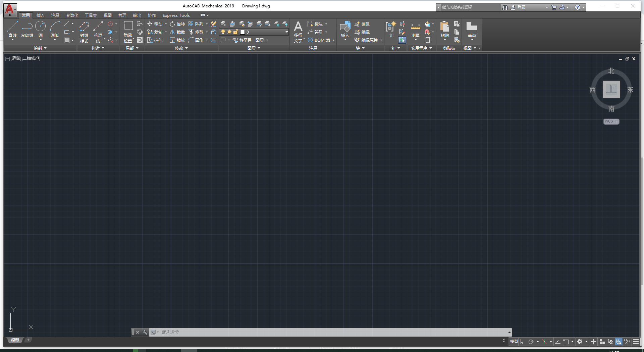The image size is (644, 352).
Task: Select the 拉伸 (Stretch) tool
Action: click(x=155, y=40)
